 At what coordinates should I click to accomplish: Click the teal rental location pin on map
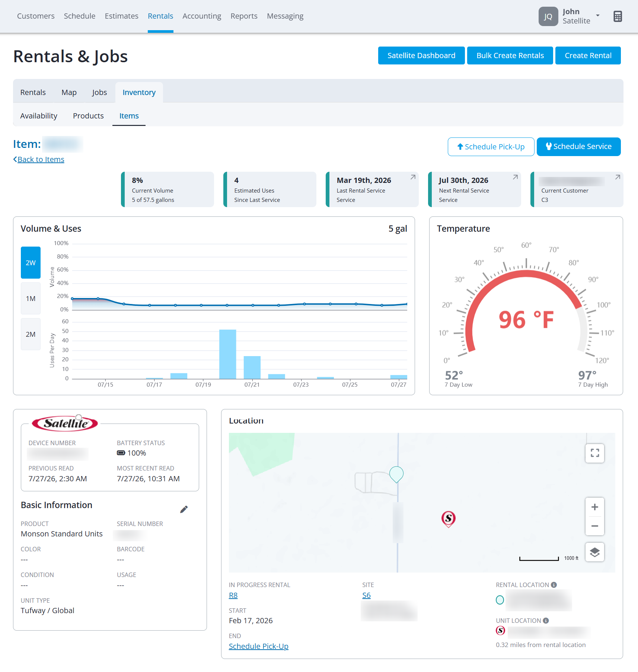click(x=396, y=474)
